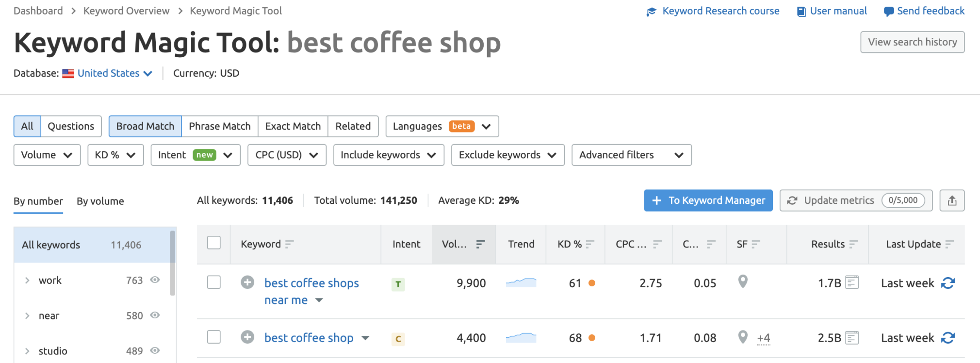The width and height of the screenshot is (980, 363).
Task: Toggle eye icon for 'work' group
Action: pyautogui.click(x=155, y=280)
